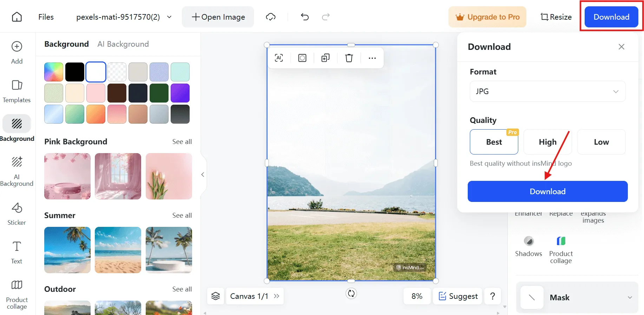Select the Background sidebar tool
644x315 pixels.
click(17, 128)
